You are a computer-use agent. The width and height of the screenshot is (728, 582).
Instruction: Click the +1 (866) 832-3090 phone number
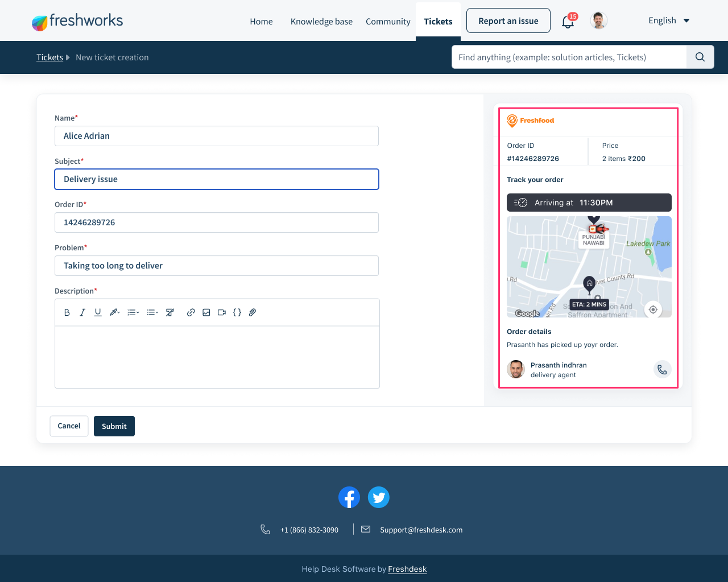click(x=309, y=530)
